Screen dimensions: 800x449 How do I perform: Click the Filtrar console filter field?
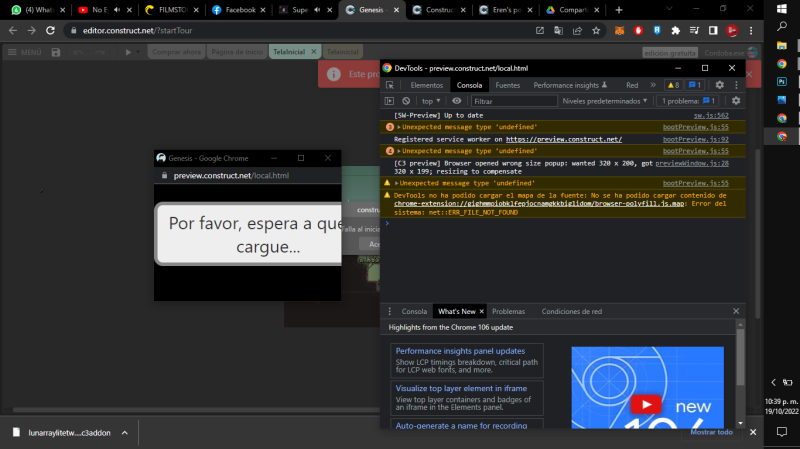click(x=514, y=101)
